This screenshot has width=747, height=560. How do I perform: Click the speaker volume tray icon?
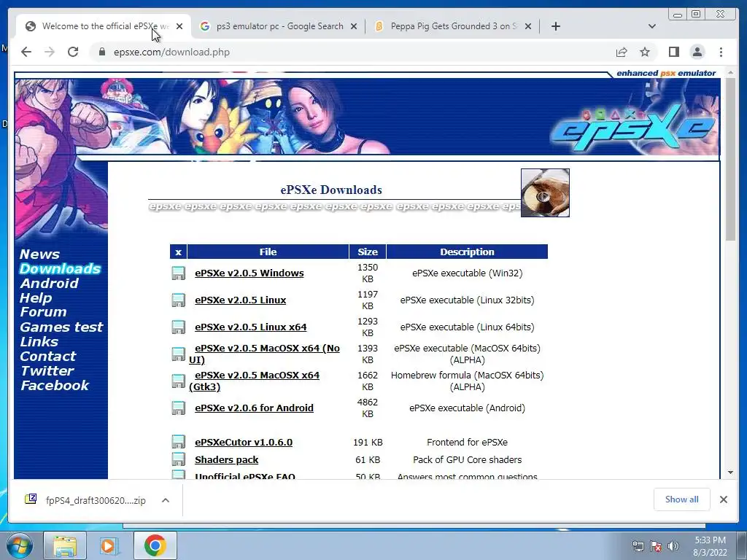[x=673, y=546]
